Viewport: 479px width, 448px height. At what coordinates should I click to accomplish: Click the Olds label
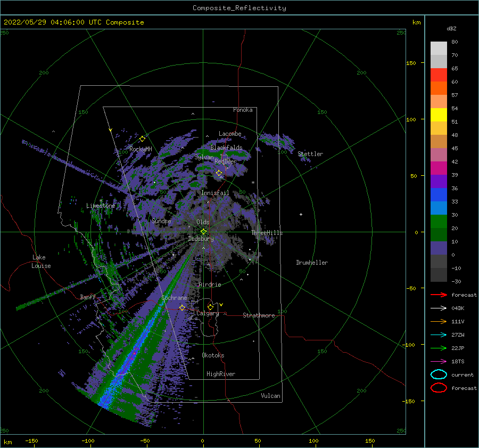[203, 222]
